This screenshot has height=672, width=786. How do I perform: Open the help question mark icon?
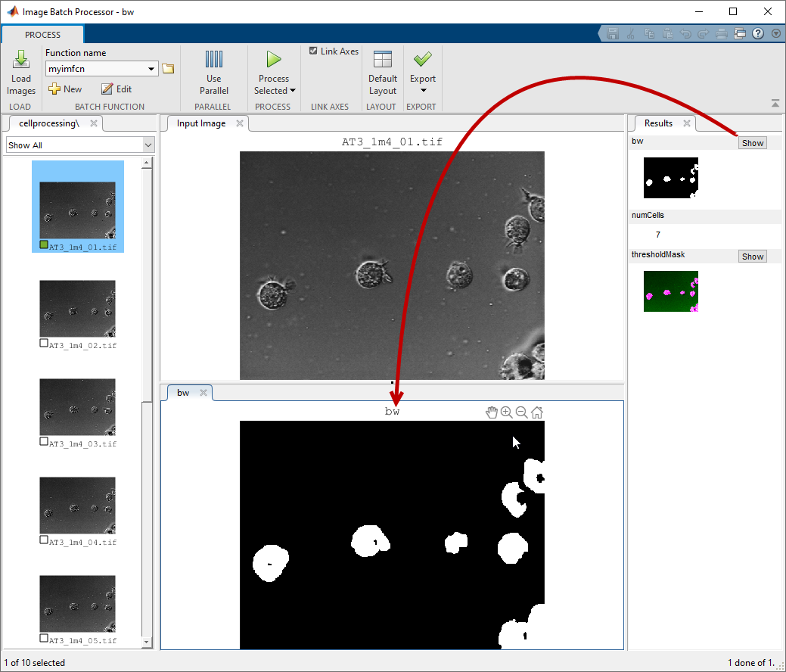[x=758, y=34]
